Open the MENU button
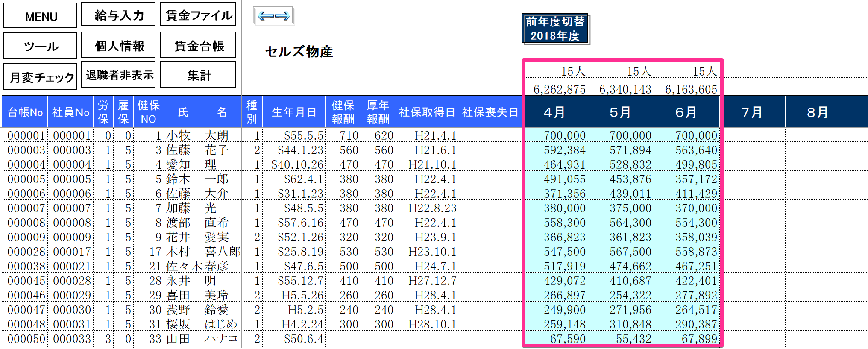The height and width of the screenshot is (349, 868). pyautogui.click(x=41, y=16)
